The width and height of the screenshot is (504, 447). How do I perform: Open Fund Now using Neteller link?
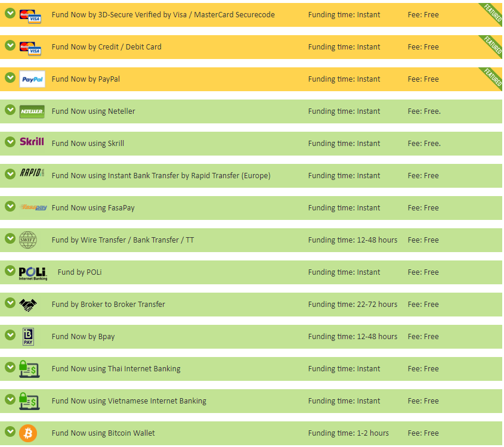pyautogui.click(x=93, y=111)
